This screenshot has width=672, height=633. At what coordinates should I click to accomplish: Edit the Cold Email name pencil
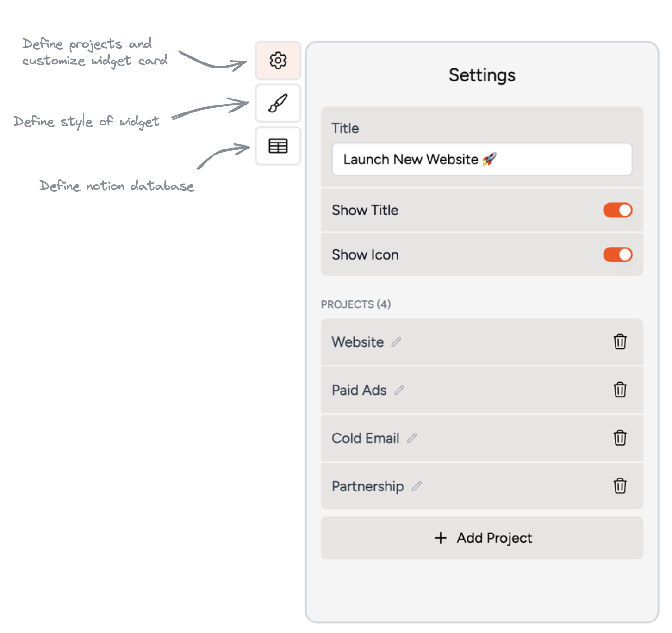click(x=412, y=438)
